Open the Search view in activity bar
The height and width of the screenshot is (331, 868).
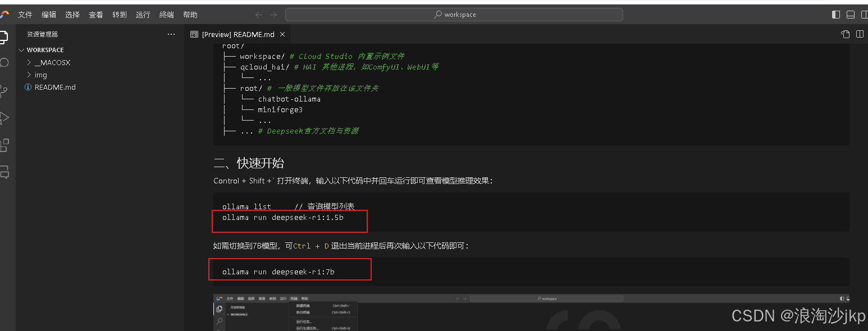[x=4, y=62]
